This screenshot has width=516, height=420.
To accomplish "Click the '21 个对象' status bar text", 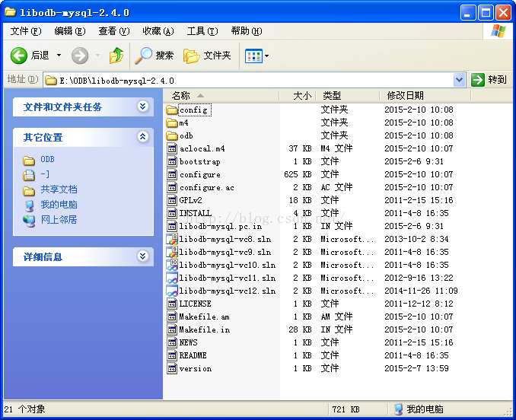I will 24,409.
